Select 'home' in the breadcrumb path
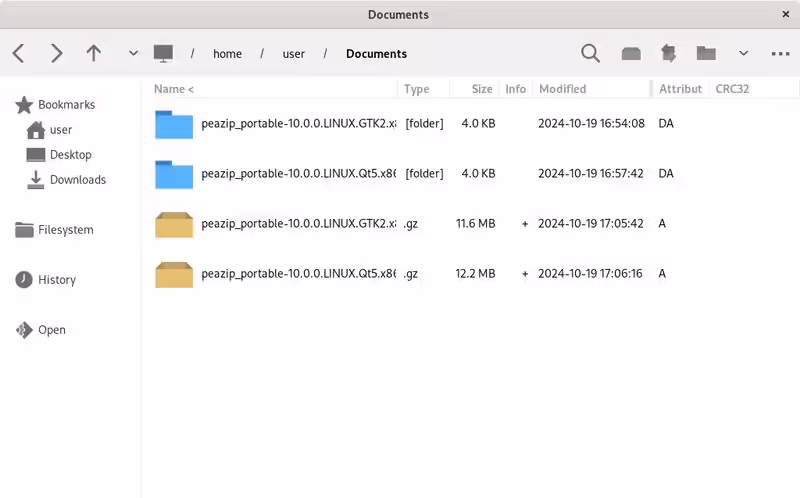The image size is (800, 498). [x=227, y=54]
